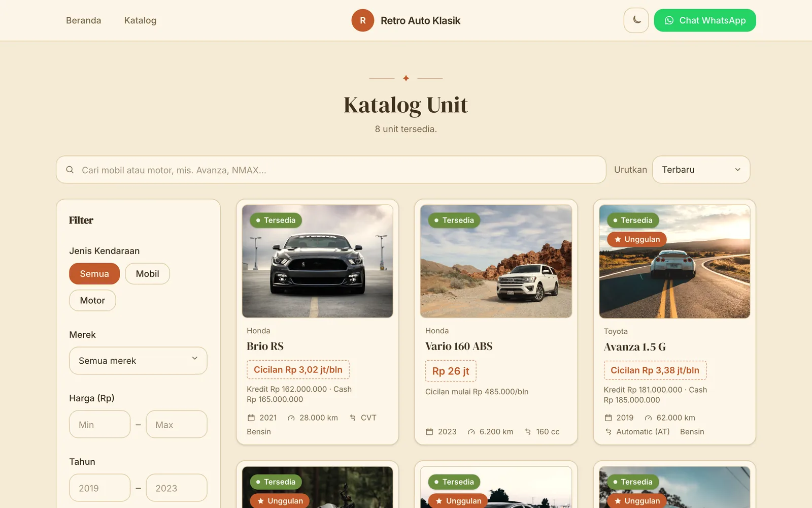Click the 2019 minimum year input

(x=100, y=488)
